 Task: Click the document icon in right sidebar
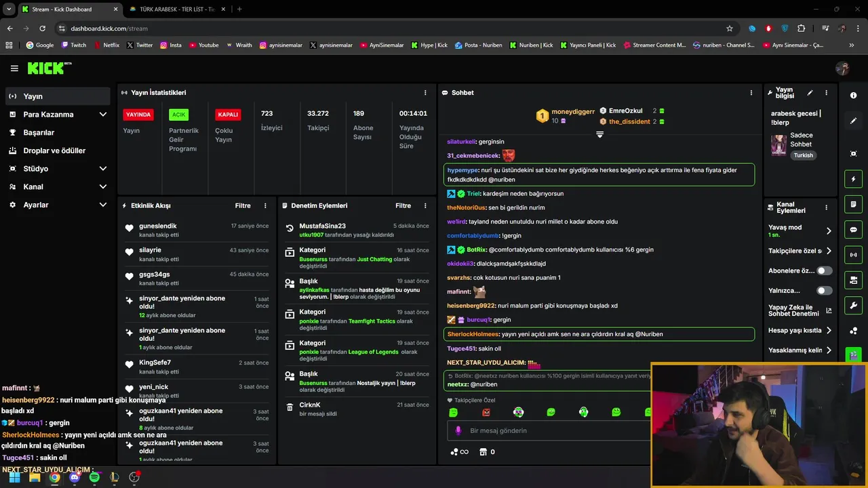tap(853, 204)
